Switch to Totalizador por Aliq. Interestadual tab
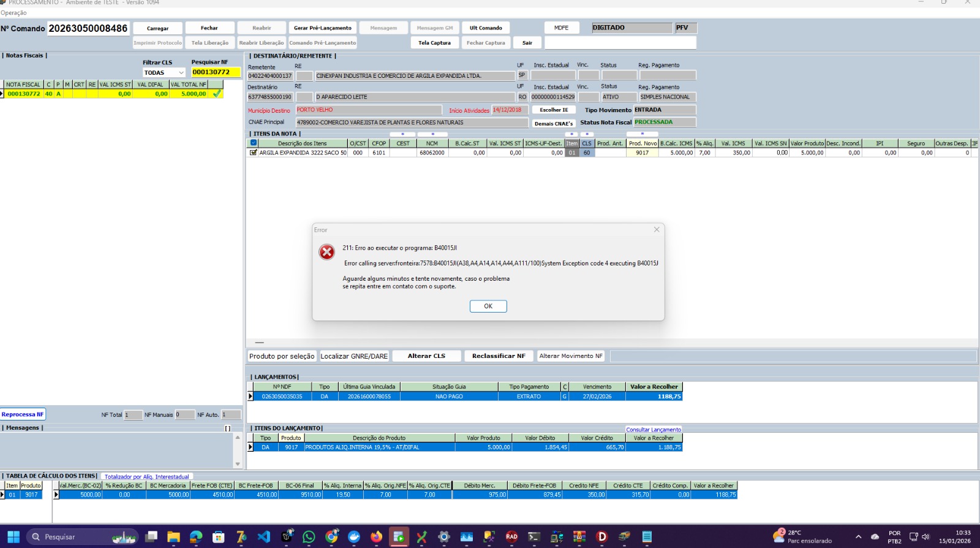Screen dimensions: 980x548 [x=146, y=476]
